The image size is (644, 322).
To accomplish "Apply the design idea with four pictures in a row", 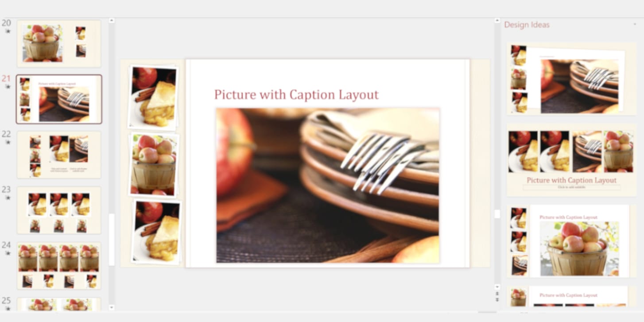I will click(x=571, y=160).
